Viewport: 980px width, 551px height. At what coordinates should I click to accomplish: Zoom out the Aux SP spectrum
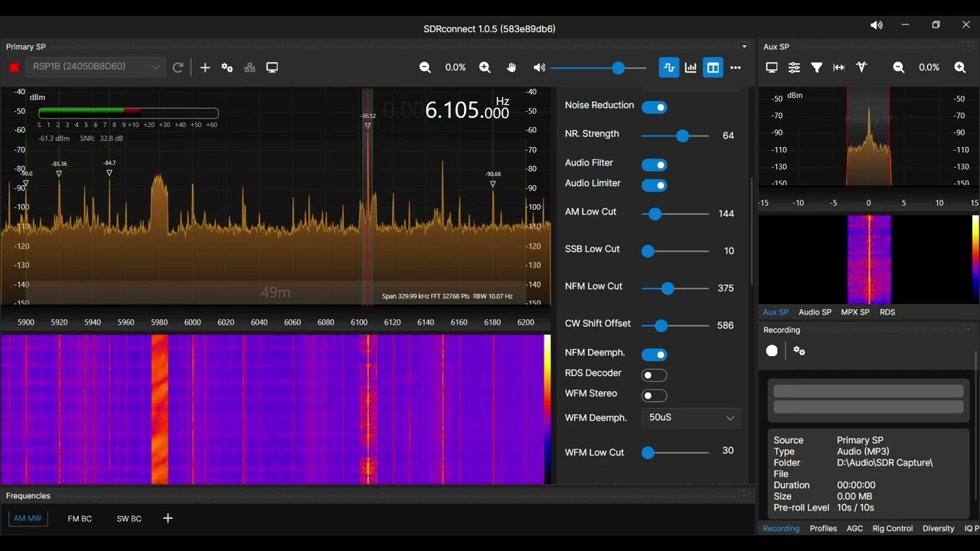coord(899,67)
